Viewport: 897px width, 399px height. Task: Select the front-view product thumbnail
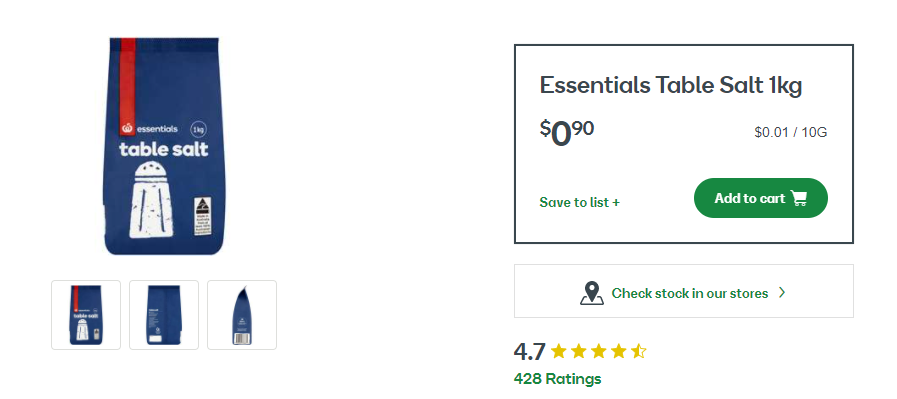[86, 315]
